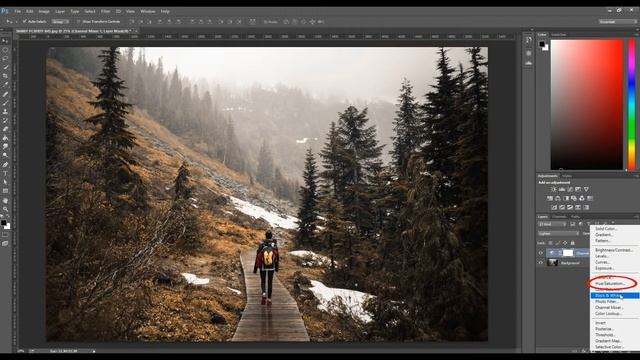This screenshot has height=360, width=640.
Task: Click the Color Balance adjustment icon
Action: point(558,198)
